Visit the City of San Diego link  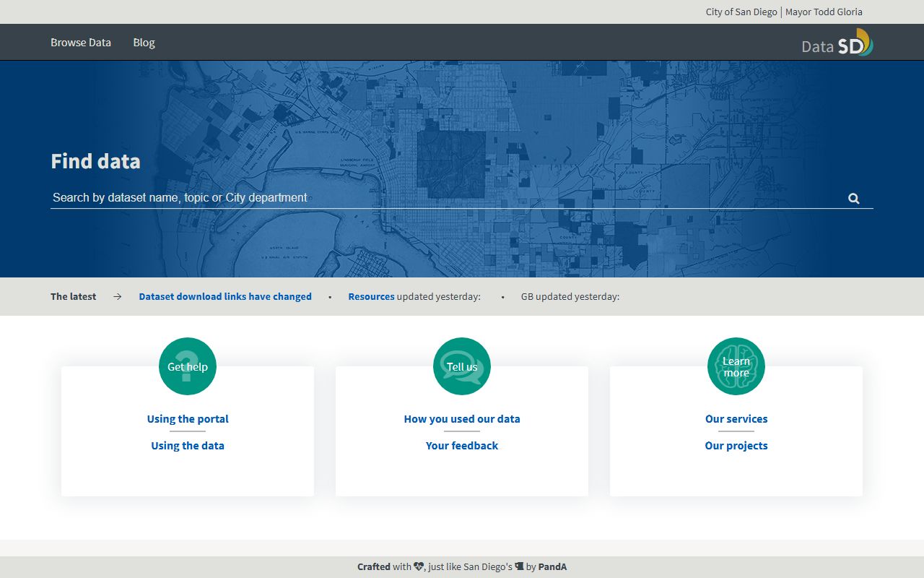click(x=741, y=12)
